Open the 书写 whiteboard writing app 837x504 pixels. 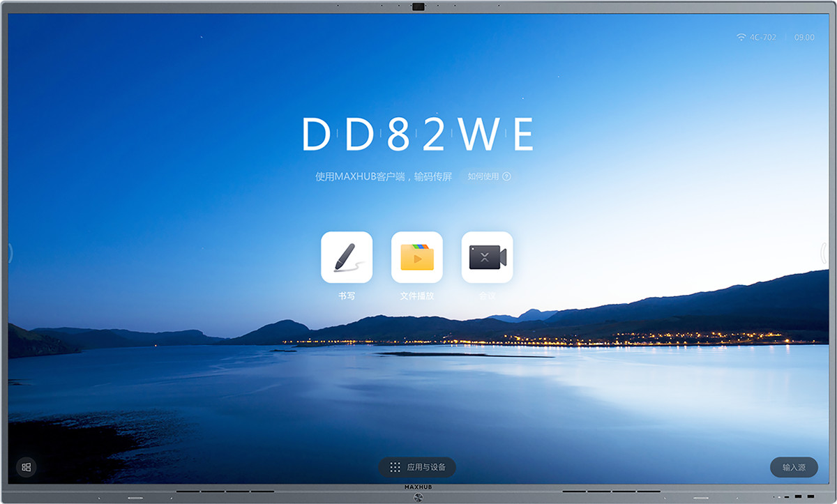click(x=347, y=257)
